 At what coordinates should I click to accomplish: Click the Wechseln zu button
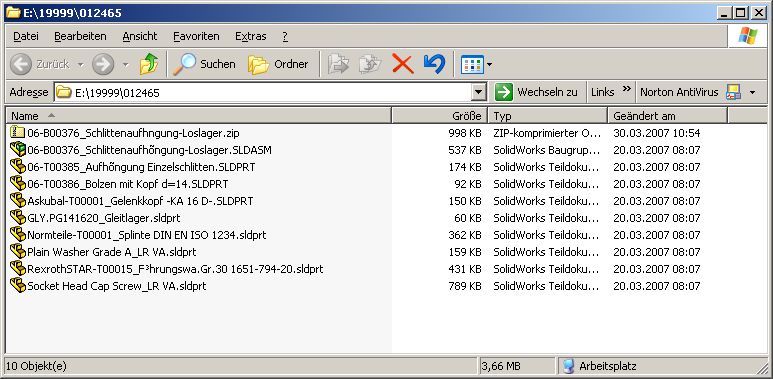(536, 92)
